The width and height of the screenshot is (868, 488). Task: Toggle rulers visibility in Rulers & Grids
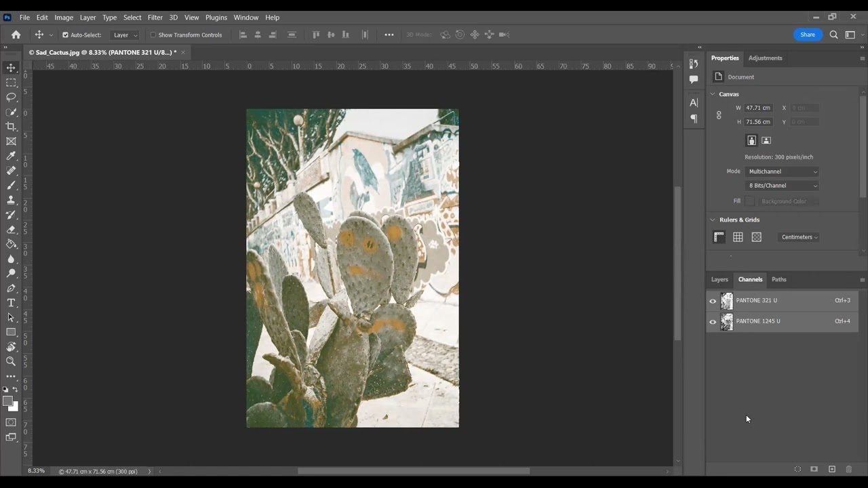coord(719,237)
